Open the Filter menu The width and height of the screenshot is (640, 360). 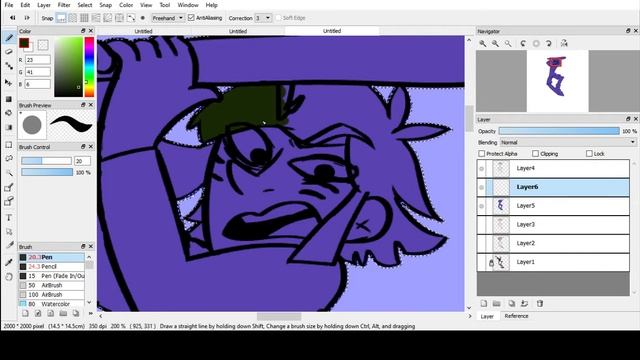click(x=64, y=5)
